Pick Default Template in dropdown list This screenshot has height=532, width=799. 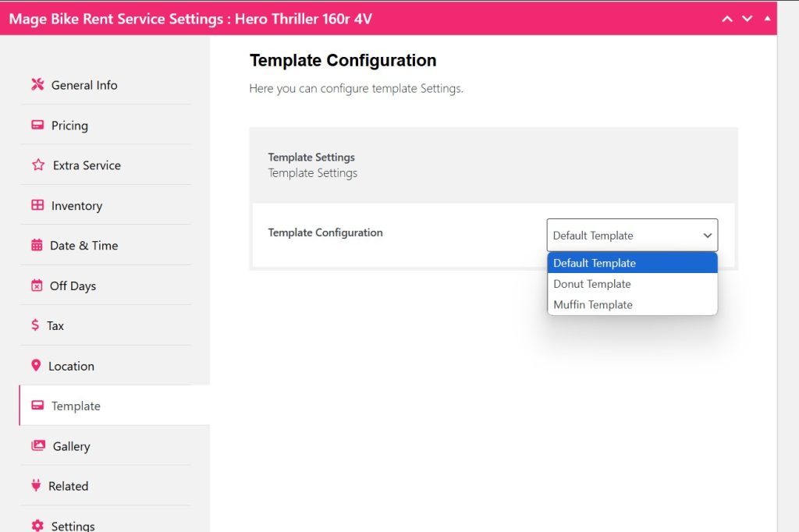[595, 263]
